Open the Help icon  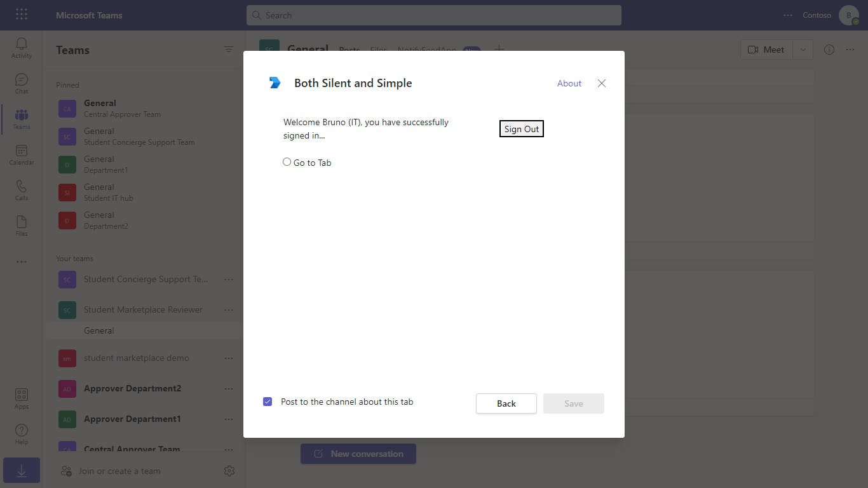click(21, 435)
